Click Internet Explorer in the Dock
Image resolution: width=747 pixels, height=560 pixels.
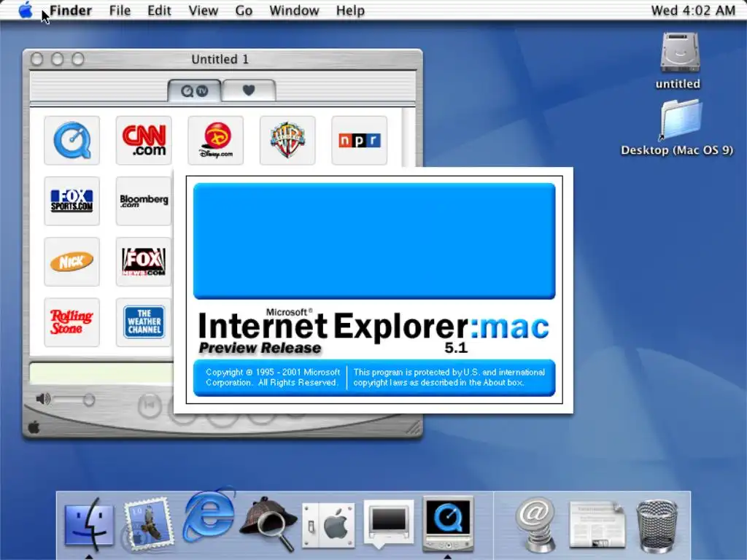pyautogui.click(x=209, y=514)
